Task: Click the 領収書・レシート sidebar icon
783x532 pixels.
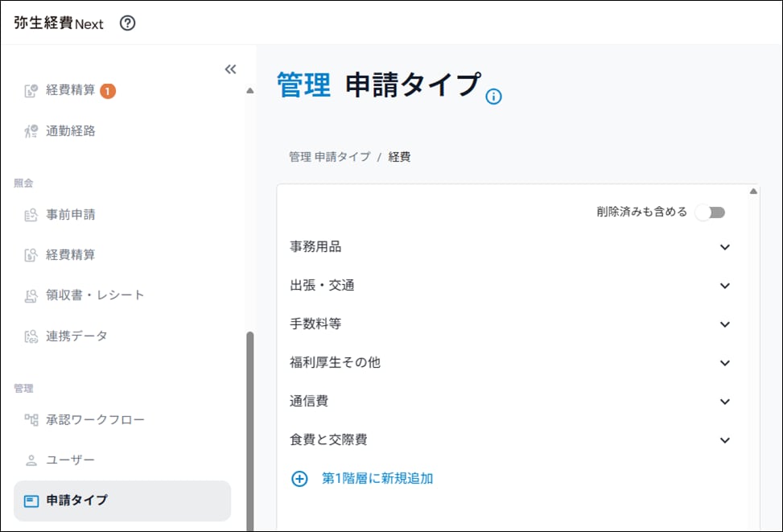Action: [x=31, y=295]
